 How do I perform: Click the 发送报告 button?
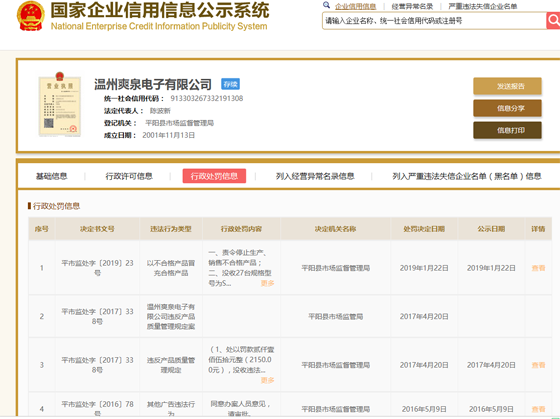pyautogui.click(x=507, y=86)
